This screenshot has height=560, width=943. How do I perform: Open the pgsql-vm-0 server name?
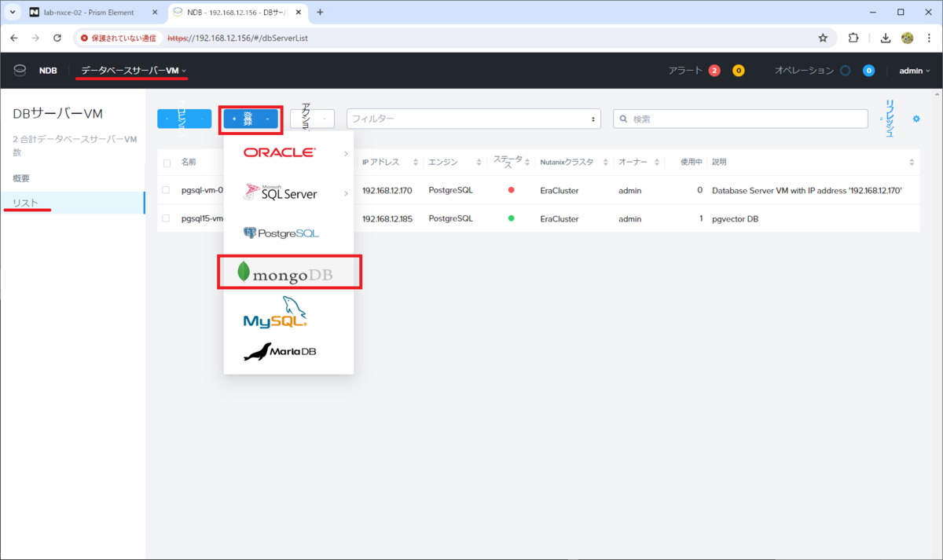pyautogui.click(x=202, y=190)
